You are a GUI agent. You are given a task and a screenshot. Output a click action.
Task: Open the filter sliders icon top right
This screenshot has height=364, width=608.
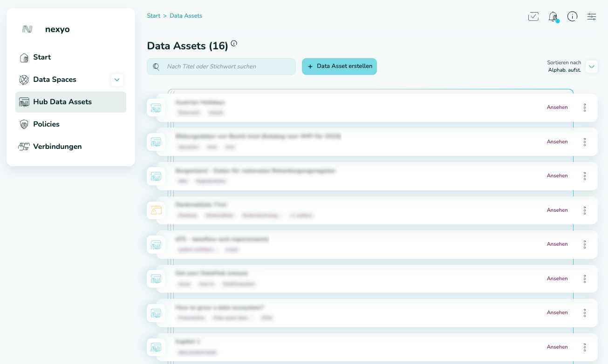click(x=591, y=16)
